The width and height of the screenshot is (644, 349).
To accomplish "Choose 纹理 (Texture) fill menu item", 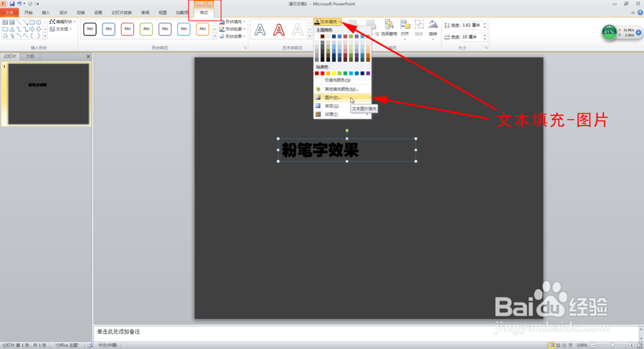I will [x=343, y=115].
